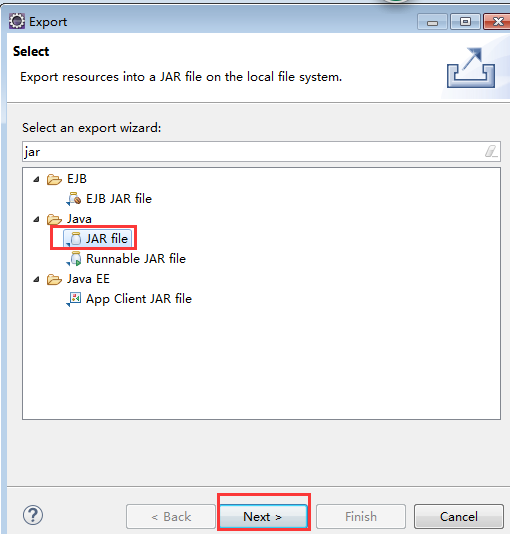Click the App Client JAR file icon

(74, 299)
